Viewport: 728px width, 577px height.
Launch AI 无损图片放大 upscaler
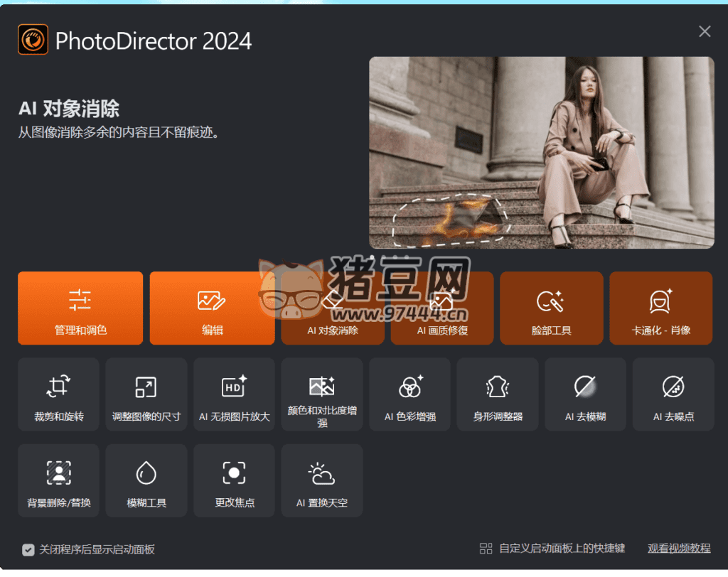(x=234, y=394)
